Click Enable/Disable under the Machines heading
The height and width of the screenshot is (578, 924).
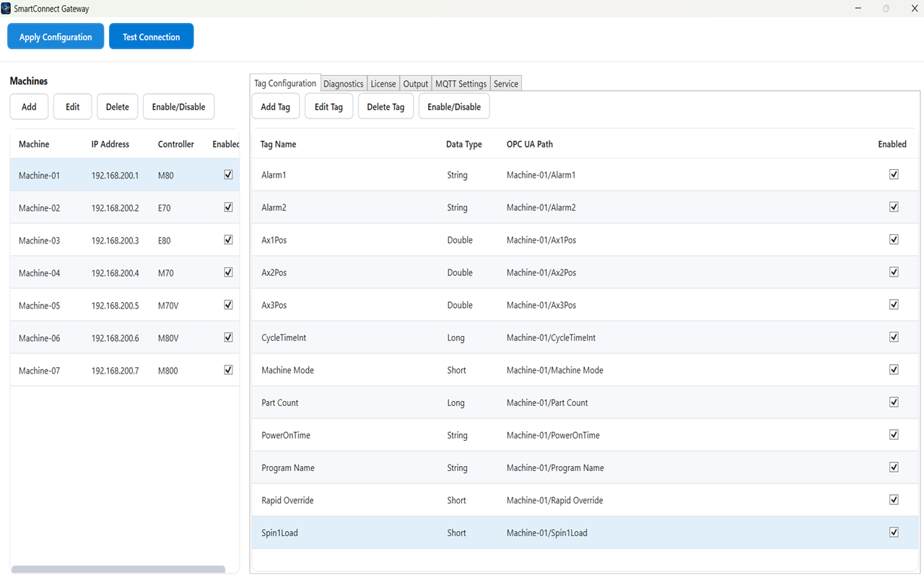pos(179,107)
